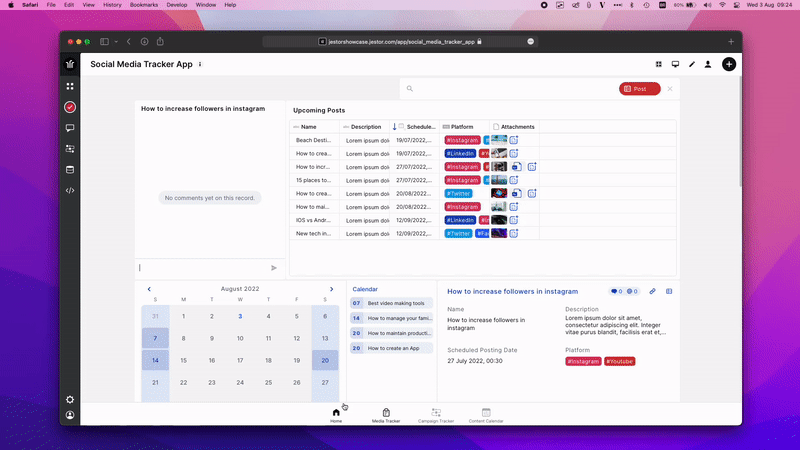
Task: Click the comment input field
Action: click(203, 268)
